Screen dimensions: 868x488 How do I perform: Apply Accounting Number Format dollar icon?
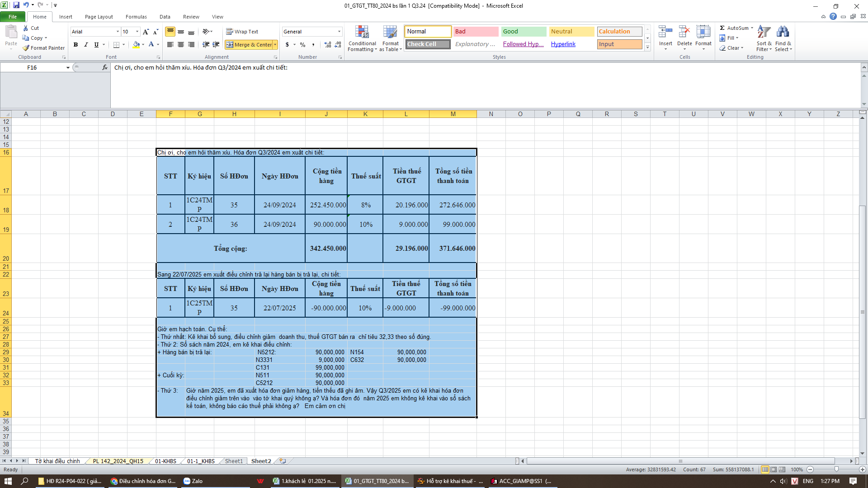tap(287, 45)
